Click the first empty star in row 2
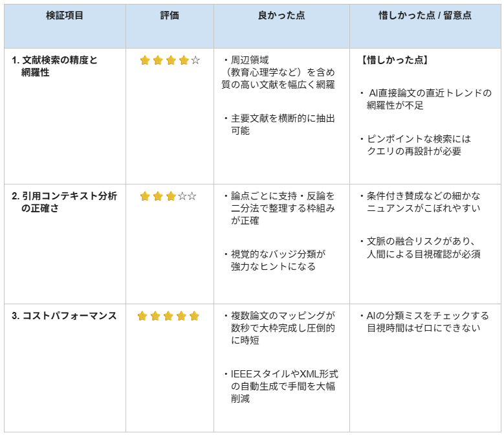The width and height of the screenshot is (504, 435). point(182,196)
